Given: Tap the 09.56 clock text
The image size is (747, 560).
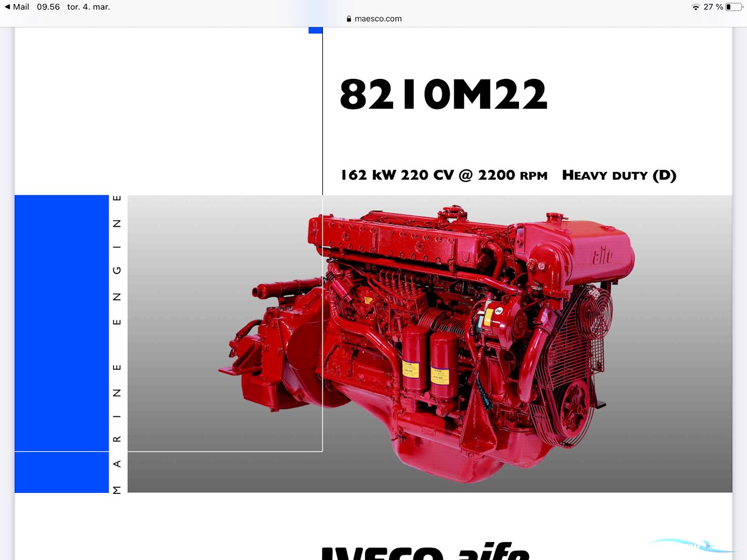Looking at the screenshot, I should point(48,7).
